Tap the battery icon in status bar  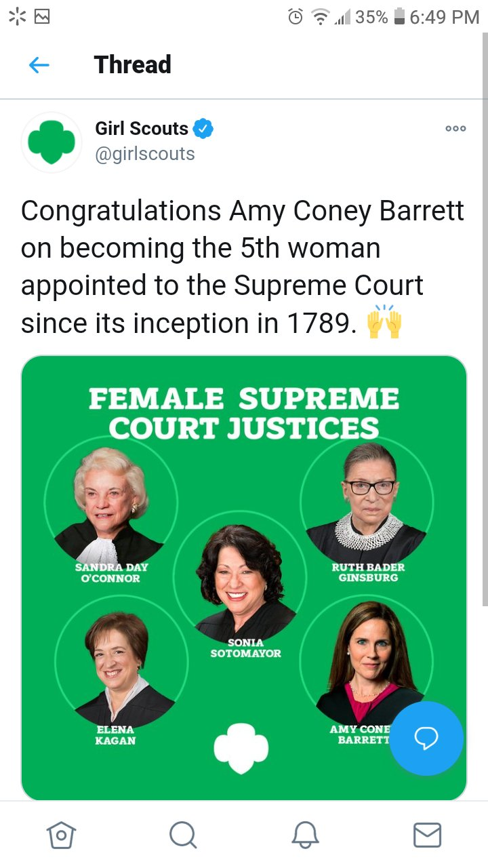(x=399, y=17)
